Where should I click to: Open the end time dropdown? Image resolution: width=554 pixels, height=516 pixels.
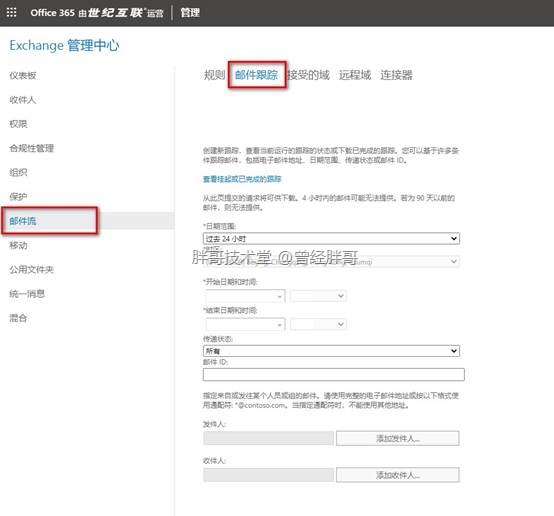(318, 324)
